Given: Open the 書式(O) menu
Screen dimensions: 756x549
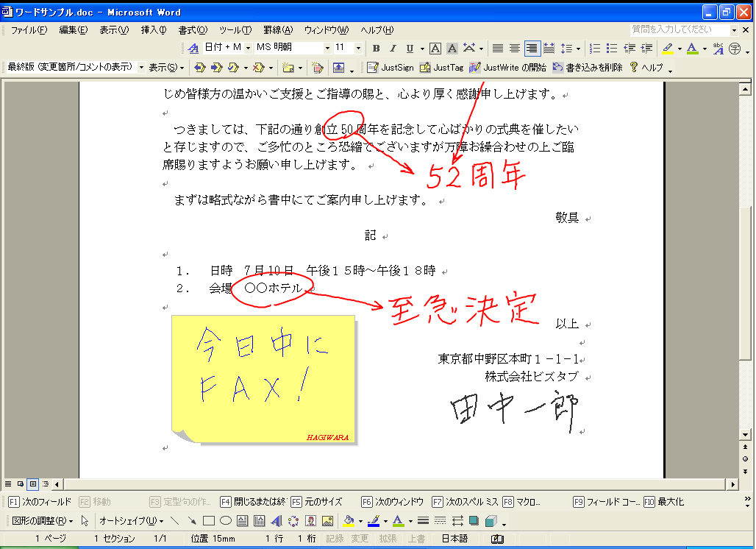Looking at the screenshot, I should (192, 30).
